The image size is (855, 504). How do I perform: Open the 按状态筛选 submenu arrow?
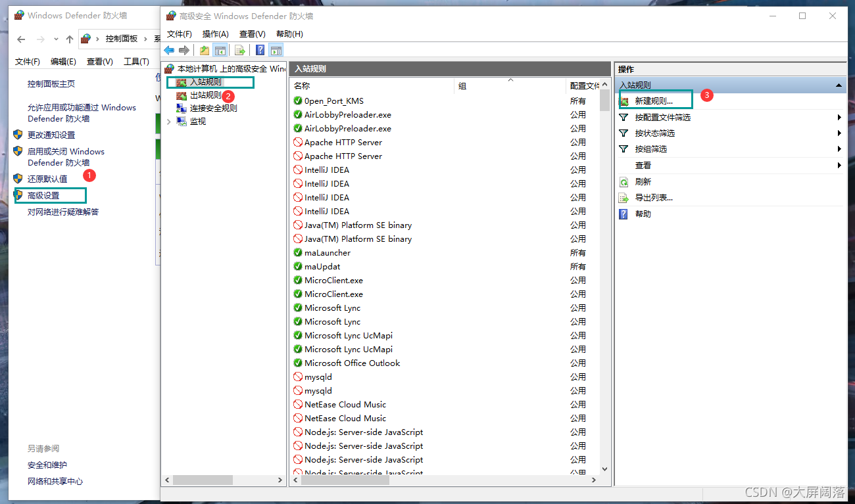point(840,133)
